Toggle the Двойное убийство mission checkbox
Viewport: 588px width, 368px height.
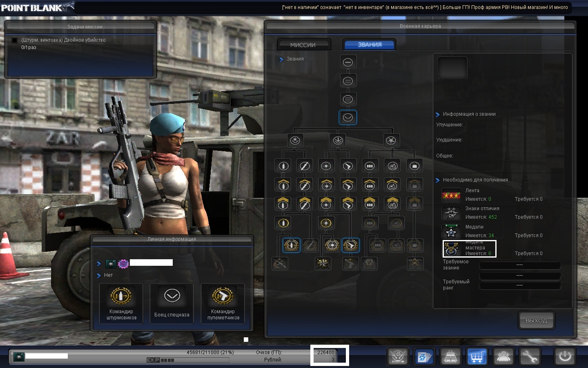[15, 40]
